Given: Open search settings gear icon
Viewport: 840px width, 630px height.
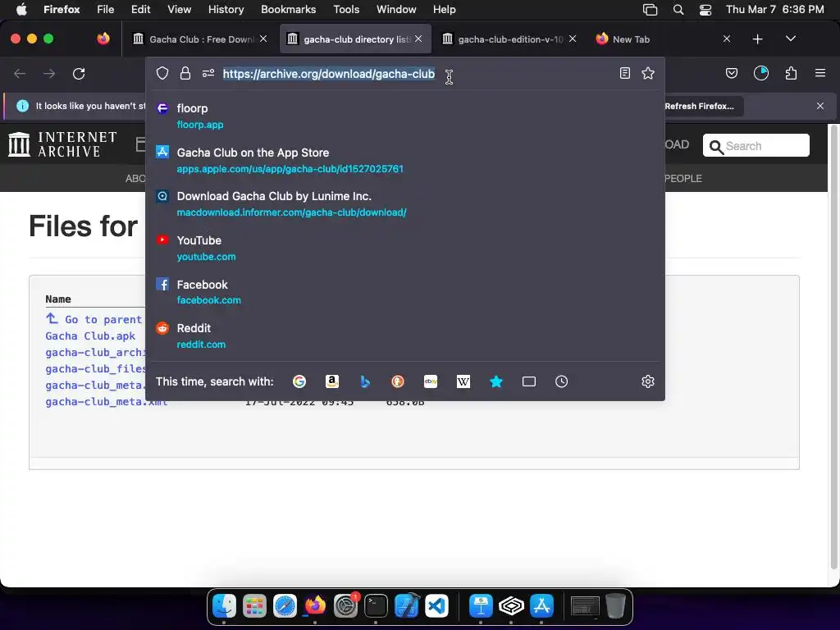Looking at the screenshot, I should [x=648, y=381].
